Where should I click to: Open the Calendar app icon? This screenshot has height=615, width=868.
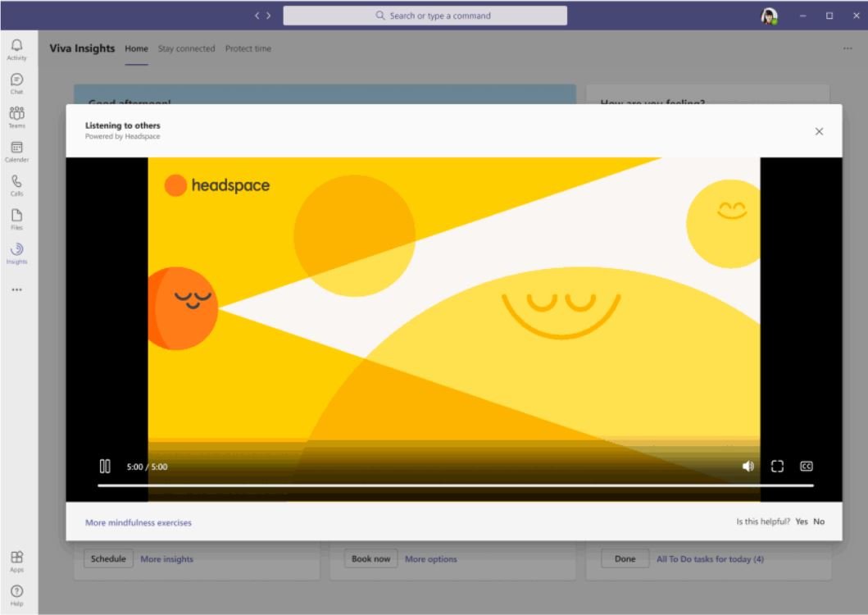[16, 151]
